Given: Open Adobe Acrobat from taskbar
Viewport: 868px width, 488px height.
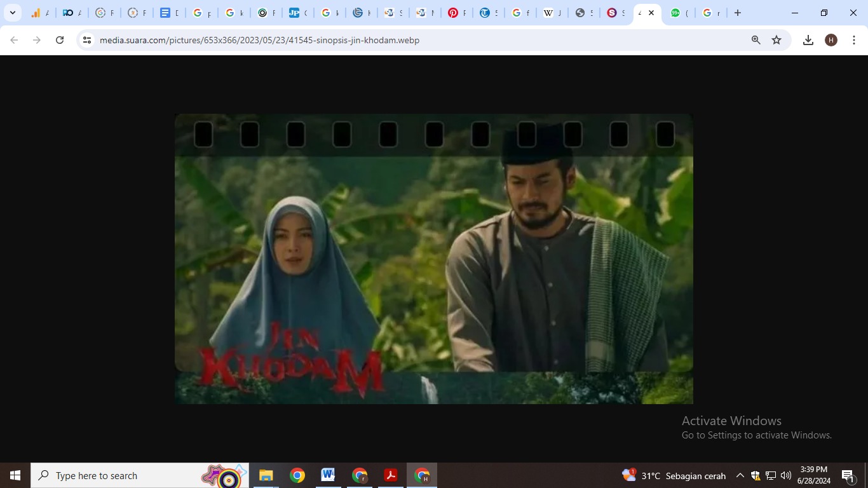Looking at the screenshot, I should pos(390,475).
